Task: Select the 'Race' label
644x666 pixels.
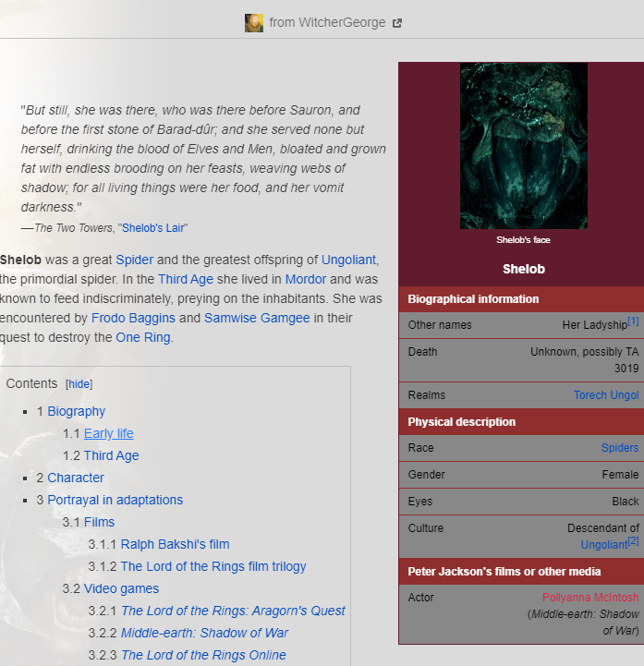Action: pos(420,448)
